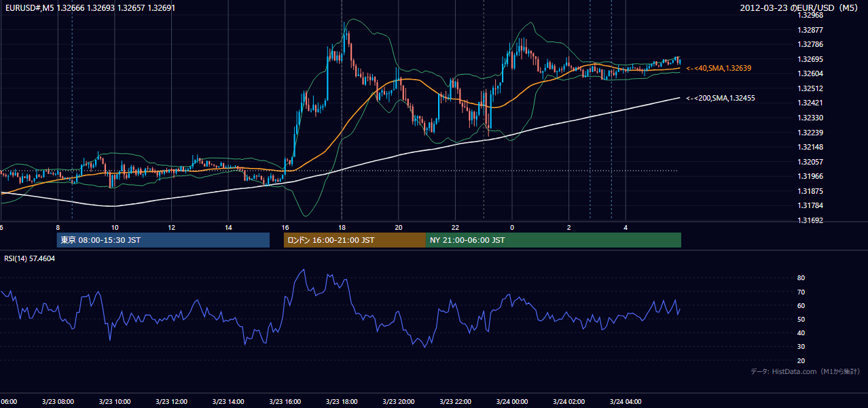Click price axis value 1.31784
The height and width of the screenshot is (408, 868).
[811, 205]
